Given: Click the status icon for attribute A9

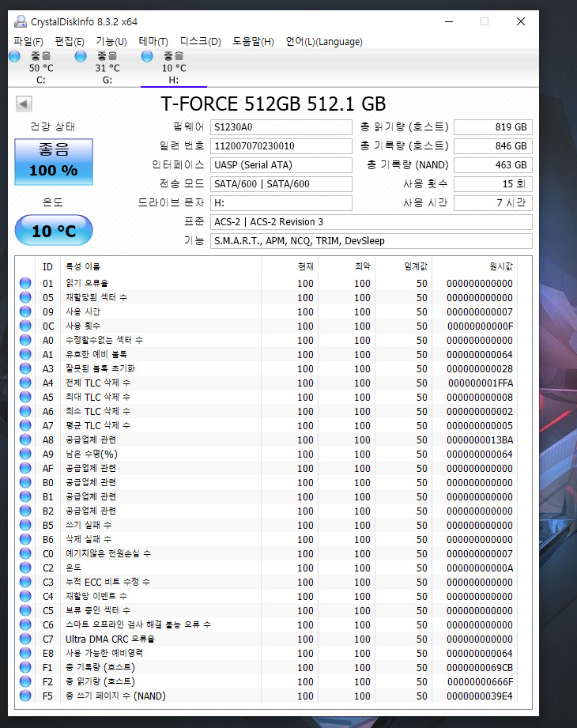Looking at the screenshot, I should click(25, 454).
